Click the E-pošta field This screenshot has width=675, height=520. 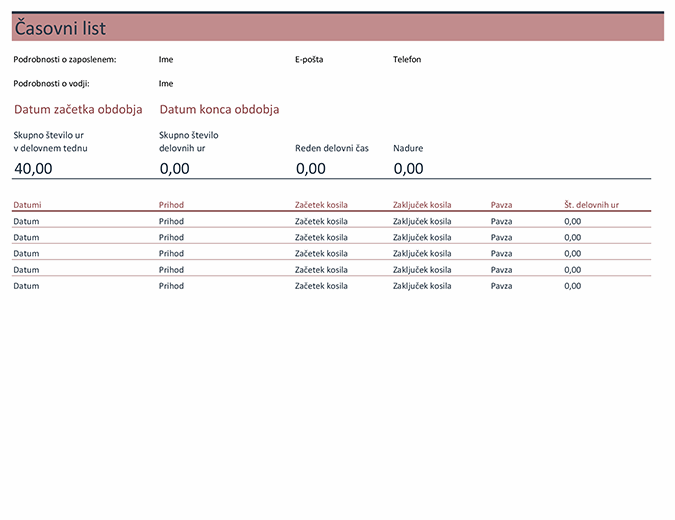309,59
